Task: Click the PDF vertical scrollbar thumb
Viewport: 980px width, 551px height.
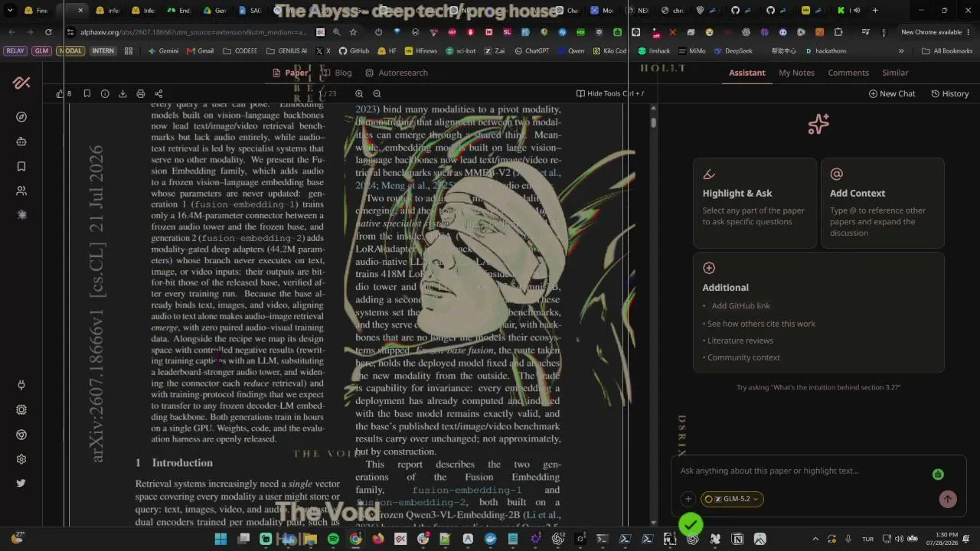Action: click(653, 122)
